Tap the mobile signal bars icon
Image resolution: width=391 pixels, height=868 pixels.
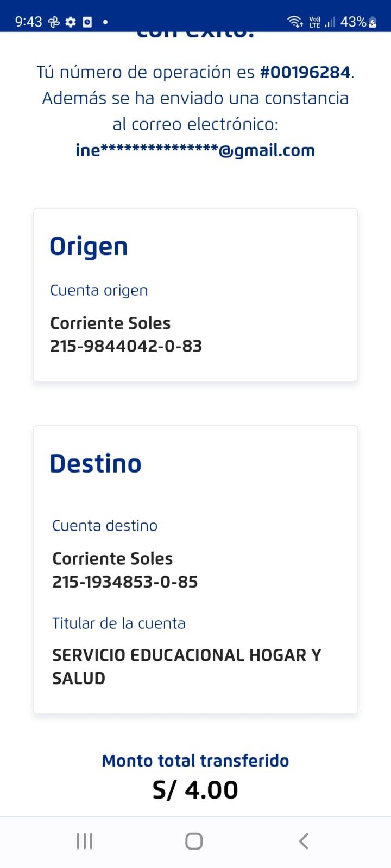[330, 22]
